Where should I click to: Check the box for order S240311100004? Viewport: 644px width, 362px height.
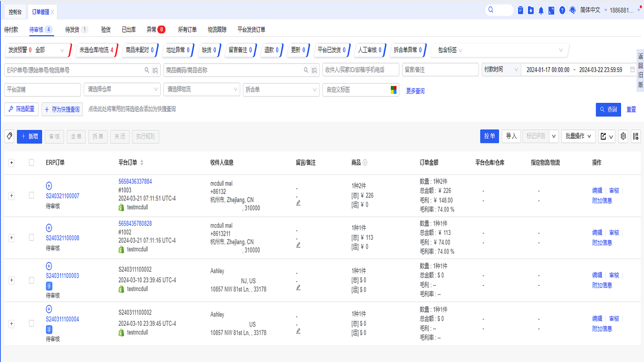(31, 323)
